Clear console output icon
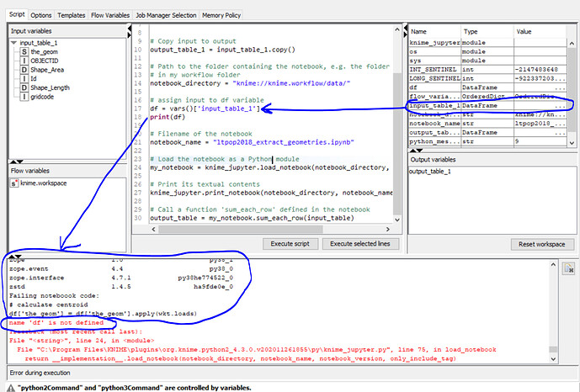Viewport: 580px width, 392px height. tap(568, 268)
